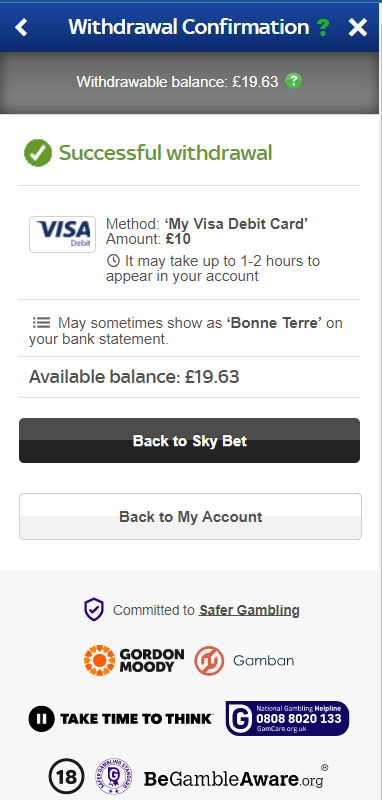Go back using the header arrow

21,27
